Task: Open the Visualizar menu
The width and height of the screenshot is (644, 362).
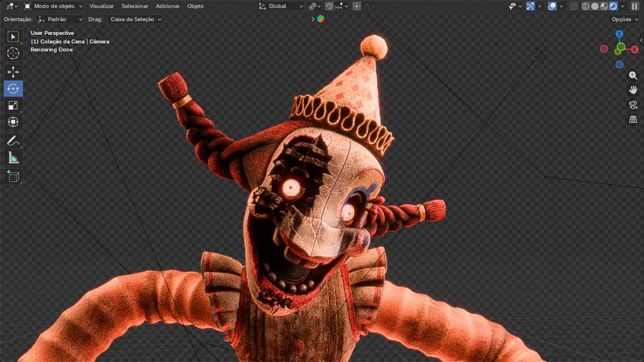Action: pos(102,6)
